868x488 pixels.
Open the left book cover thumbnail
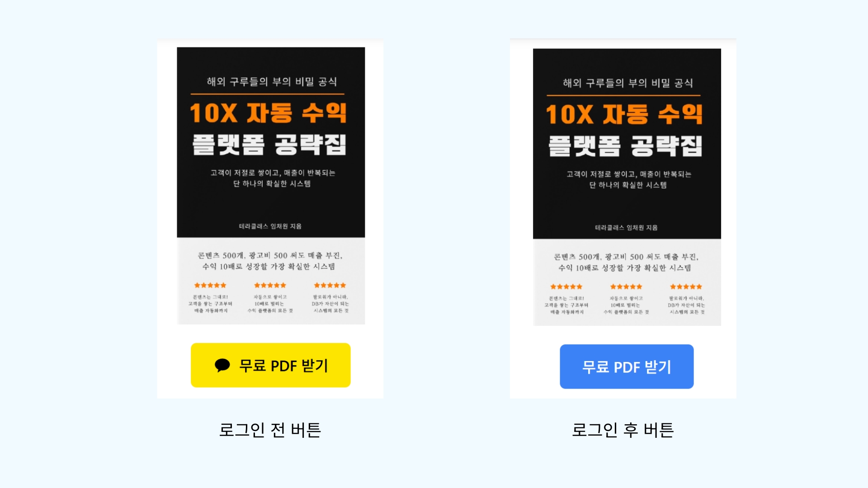click(271, 186)
